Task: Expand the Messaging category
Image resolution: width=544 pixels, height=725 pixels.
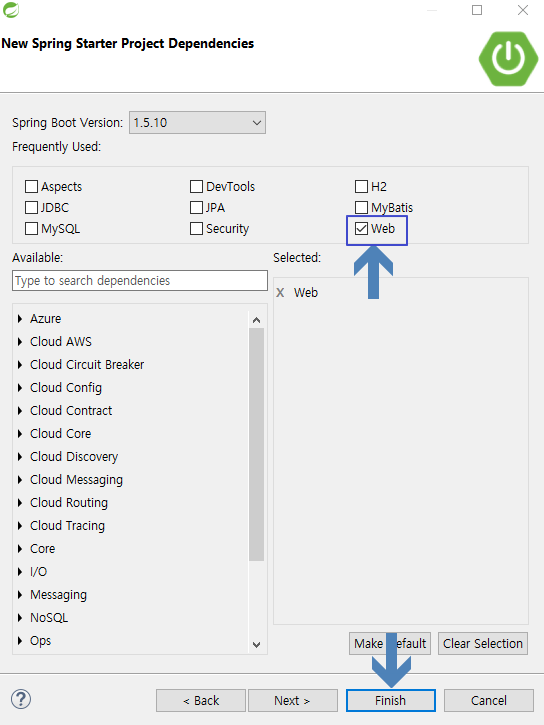Action: tap(20, 595)
